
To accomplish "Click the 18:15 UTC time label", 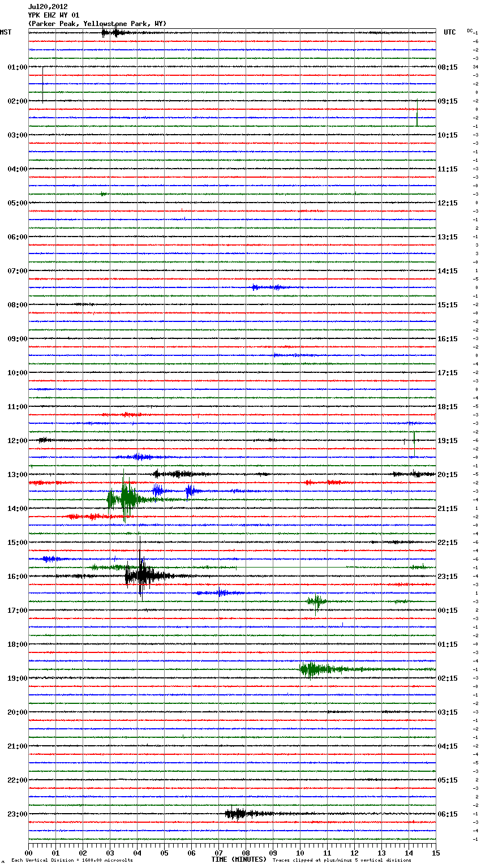I will pos(448,407).
